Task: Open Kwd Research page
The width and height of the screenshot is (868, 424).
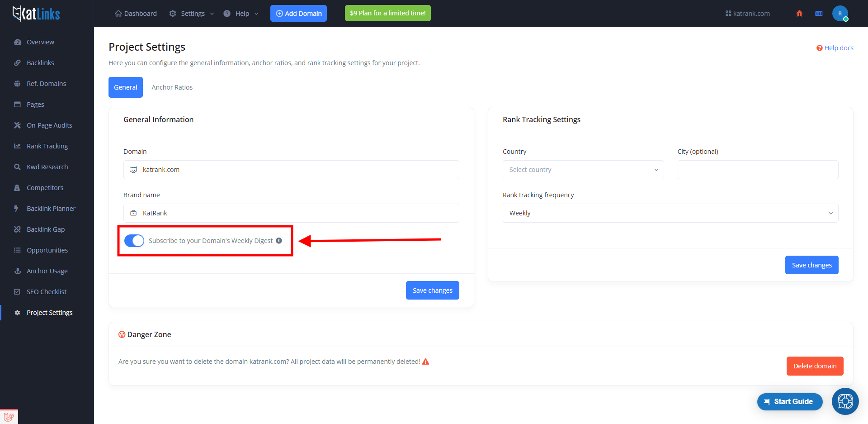Action: [x=47, y=167]
